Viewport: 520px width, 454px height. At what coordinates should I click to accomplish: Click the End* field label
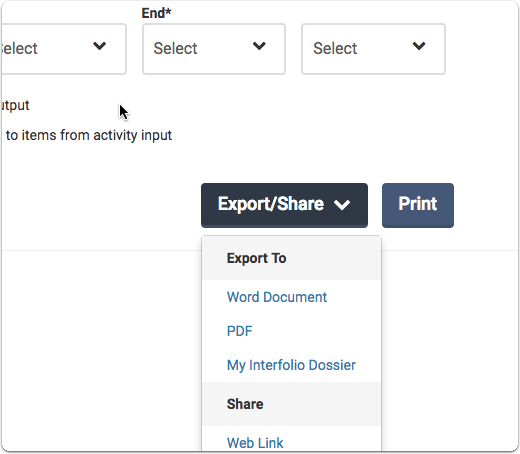[x=156, y=13]
